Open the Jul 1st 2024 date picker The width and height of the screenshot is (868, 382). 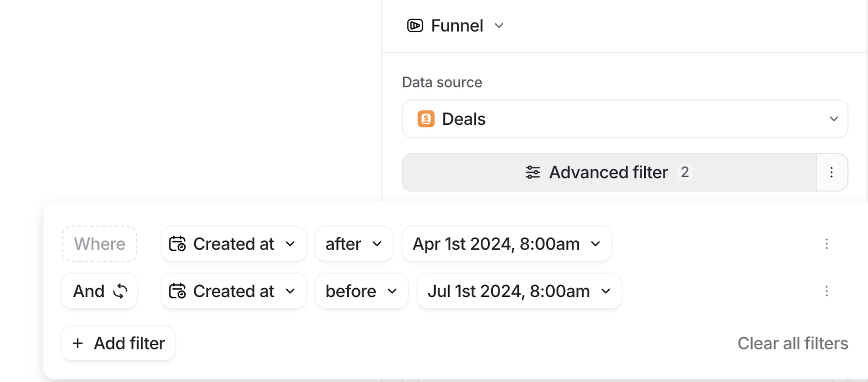coord(519,291)
